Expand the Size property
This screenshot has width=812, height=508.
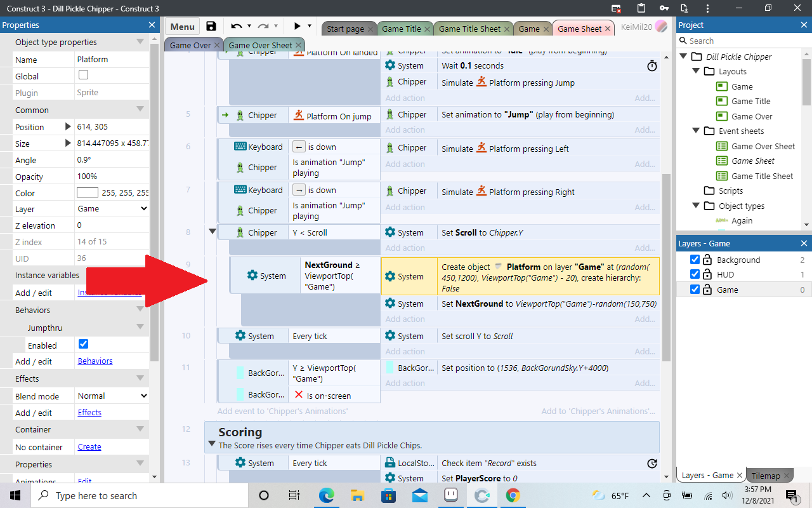69,143
